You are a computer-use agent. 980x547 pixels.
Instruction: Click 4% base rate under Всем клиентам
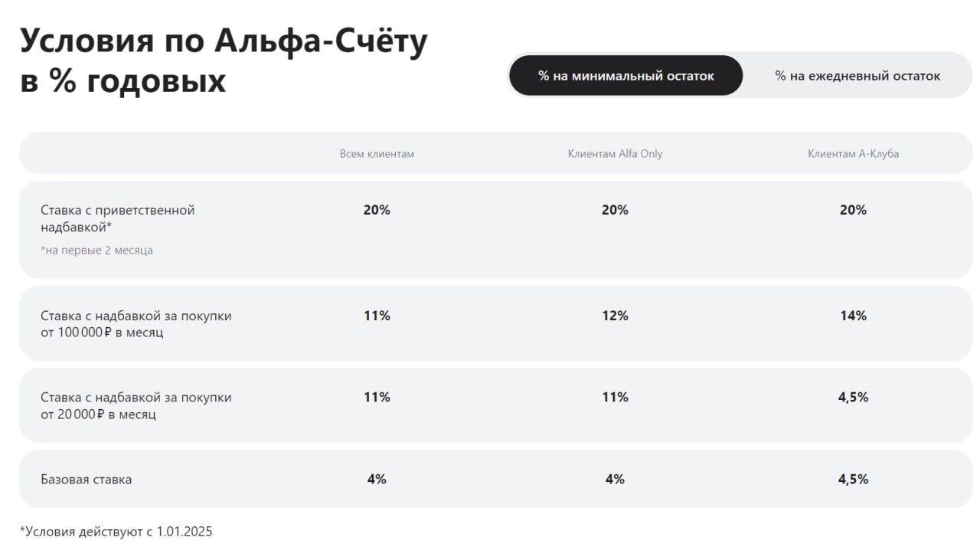coord(377,480)
